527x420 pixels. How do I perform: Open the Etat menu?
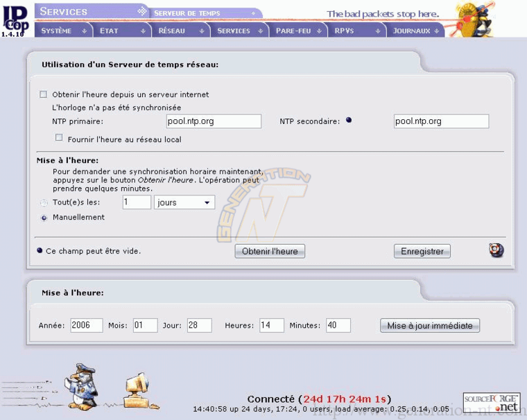pos(122,30)
